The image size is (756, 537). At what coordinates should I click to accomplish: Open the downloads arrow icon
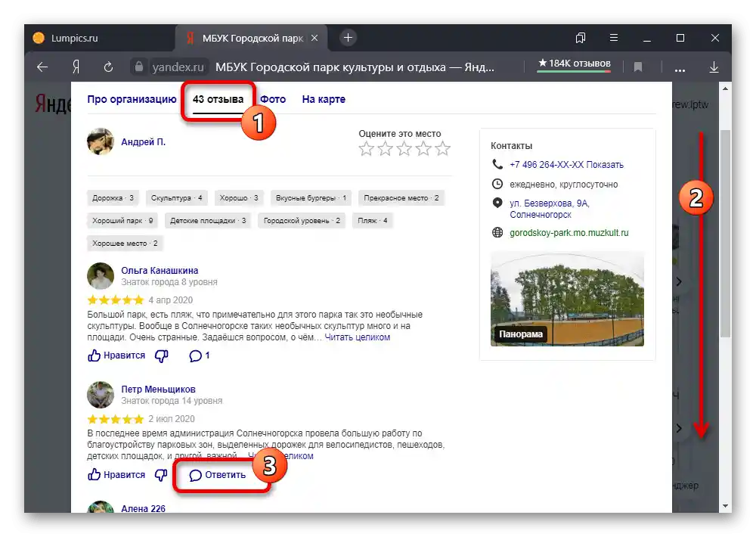714,67
